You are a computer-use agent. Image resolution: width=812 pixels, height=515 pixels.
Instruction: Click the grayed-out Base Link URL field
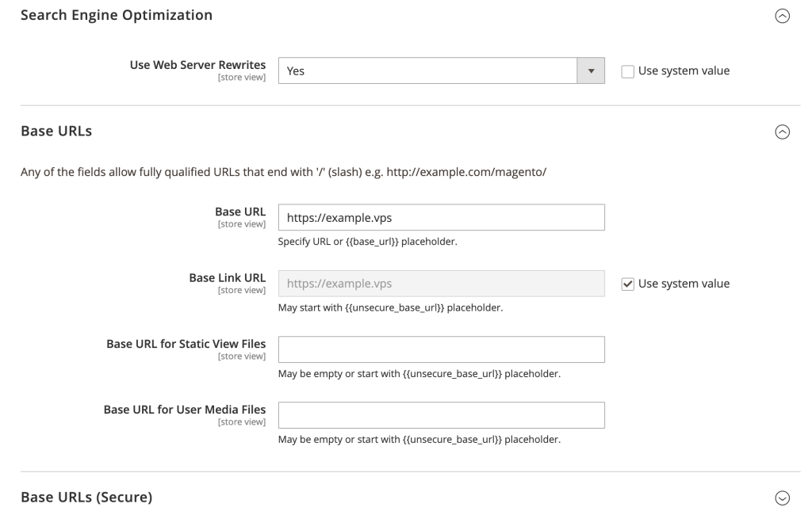tap(441, 283)
